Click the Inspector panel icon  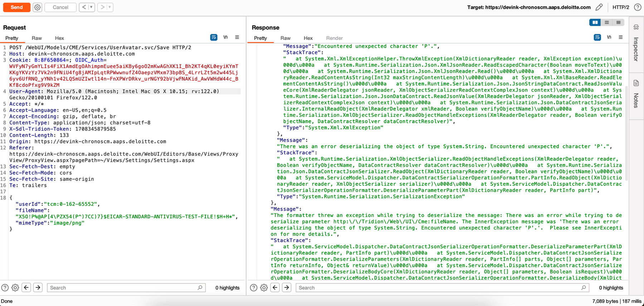pyautogui.click(x=636, y=27)
